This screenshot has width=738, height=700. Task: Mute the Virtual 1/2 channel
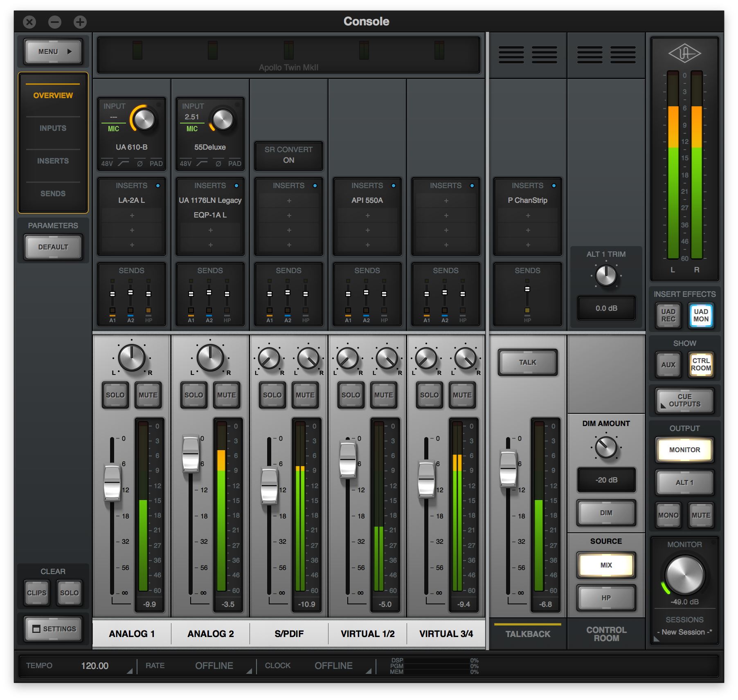(x=383, y=395)
